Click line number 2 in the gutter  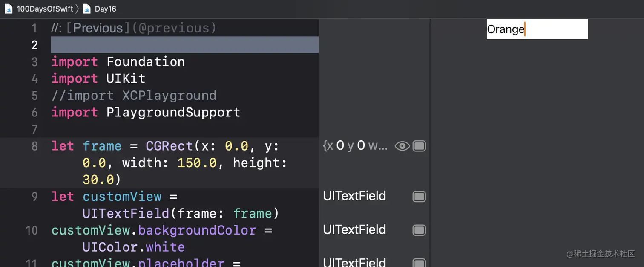click(34, 45)
